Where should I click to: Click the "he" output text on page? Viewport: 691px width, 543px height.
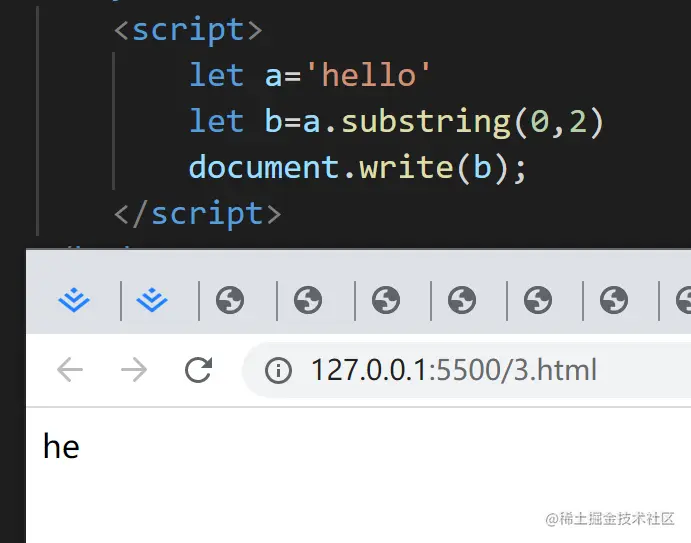(x=61, y=446)
